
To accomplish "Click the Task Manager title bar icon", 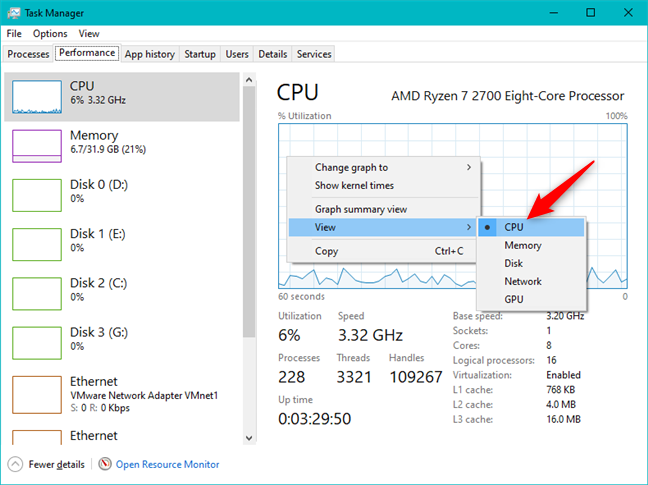I will click(13, 13).
